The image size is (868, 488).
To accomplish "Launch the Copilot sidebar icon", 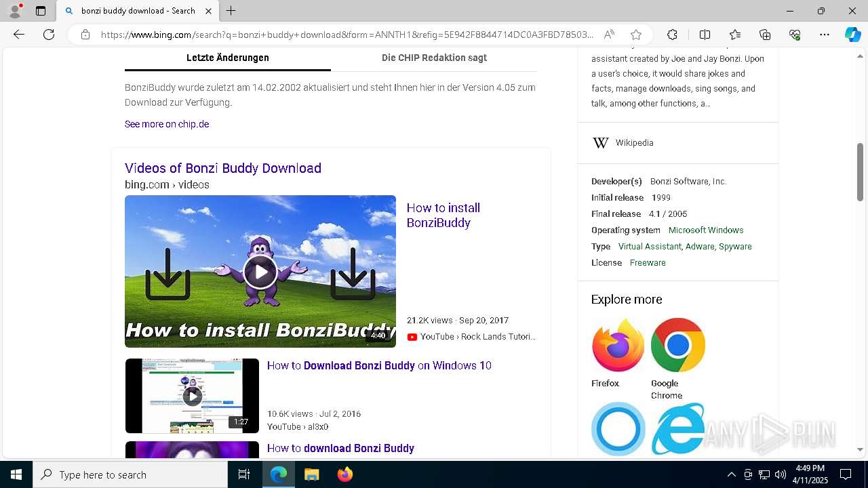I will [853, 35].
